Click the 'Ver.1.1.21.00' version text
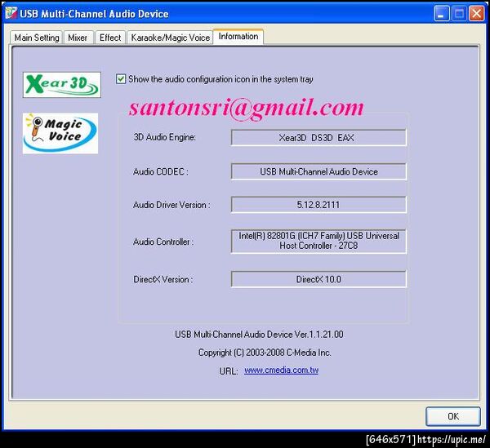Image resolution: width=490 pixels, height=448 pixels. (319, 335)
